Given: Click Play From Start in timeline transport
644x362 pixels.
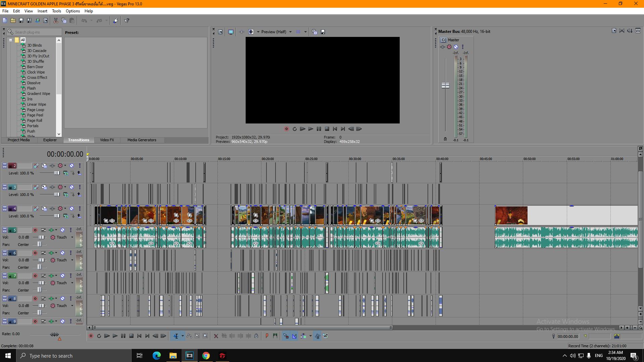Looking at the screenshot, I should [107, 336].
